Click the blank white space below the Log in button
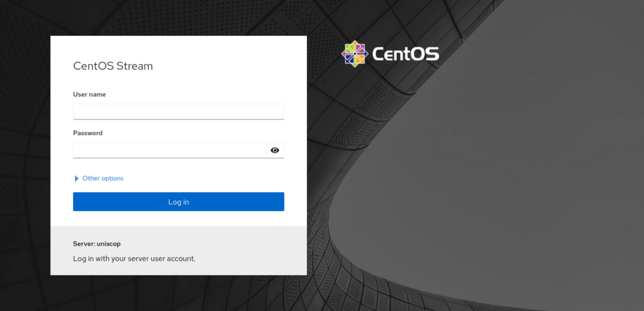 179,219
